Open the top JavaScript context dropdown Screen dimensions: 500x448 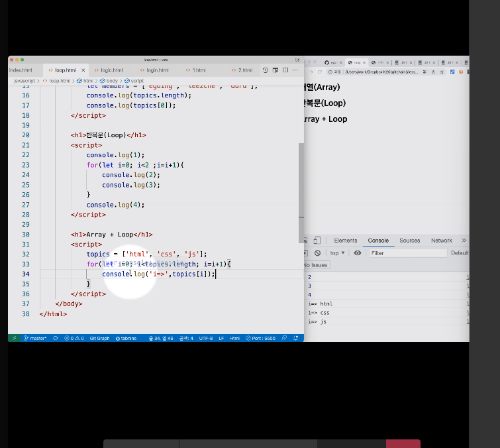click(x=337, y=253)
